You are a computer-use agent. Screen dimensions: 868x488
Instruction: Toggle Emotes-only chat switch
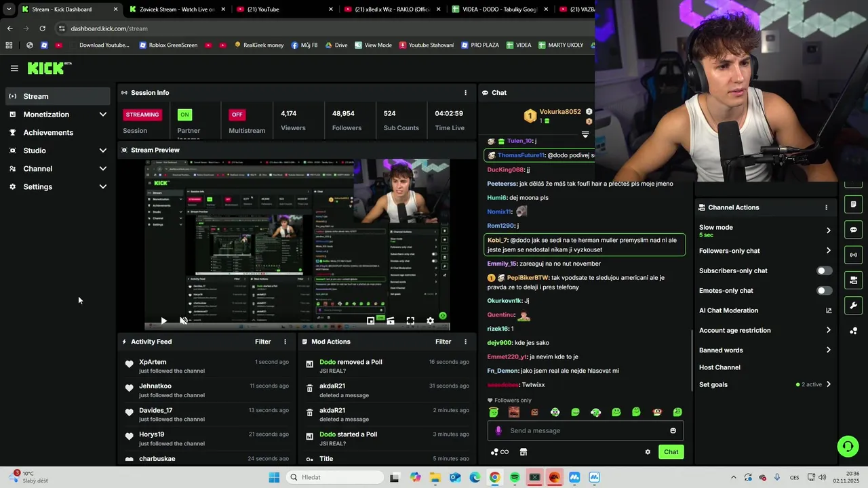(x=824, y=291)
